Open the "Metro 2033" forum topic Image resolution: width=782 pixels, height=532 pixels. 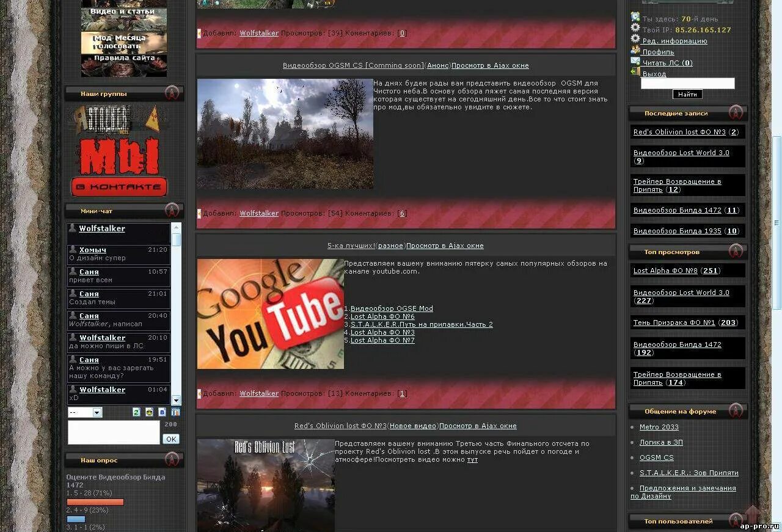click(659, 427)
